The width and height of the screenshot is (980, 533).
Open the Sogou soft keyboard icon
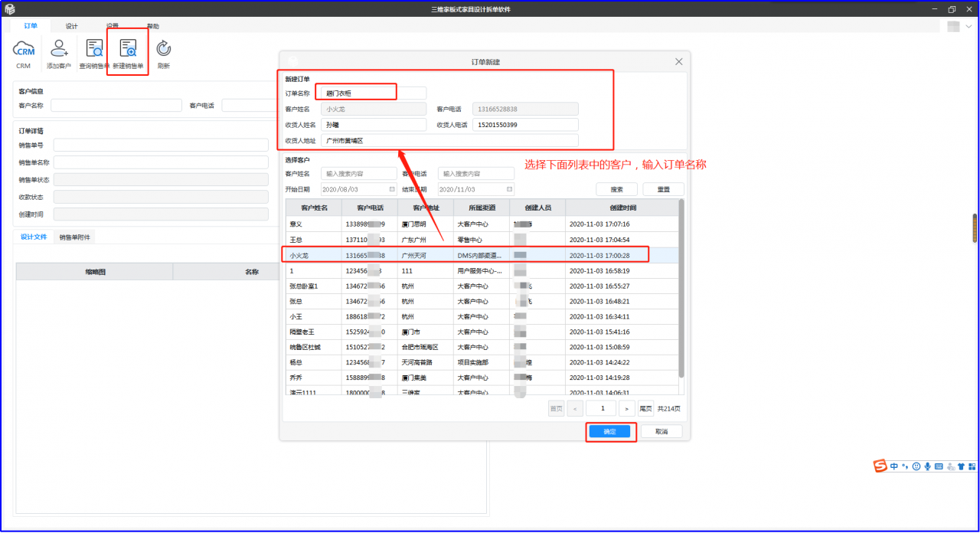[x=938, y=466]
